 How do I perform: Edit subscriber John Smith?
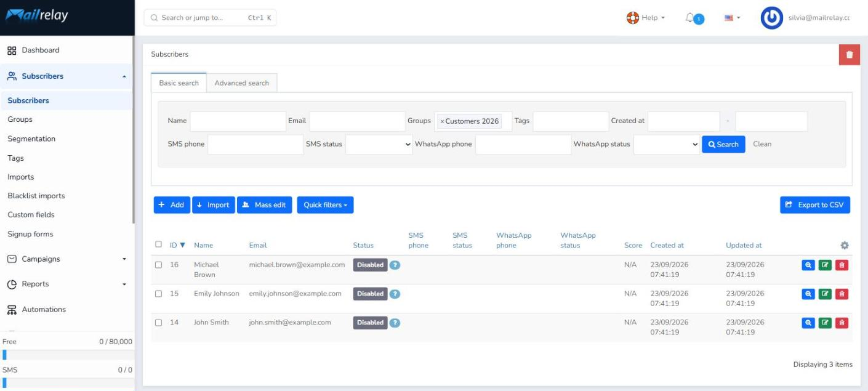point(825,323)
